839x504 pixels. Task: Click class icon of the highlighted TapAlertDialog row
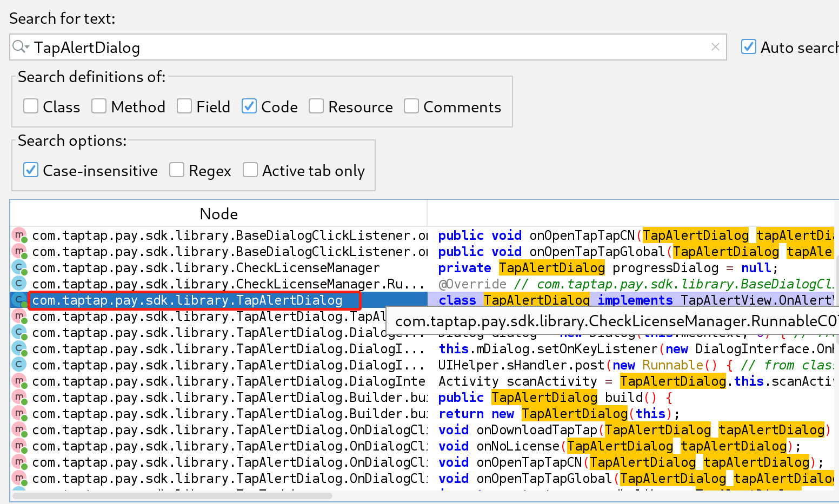tap(19, 300)
